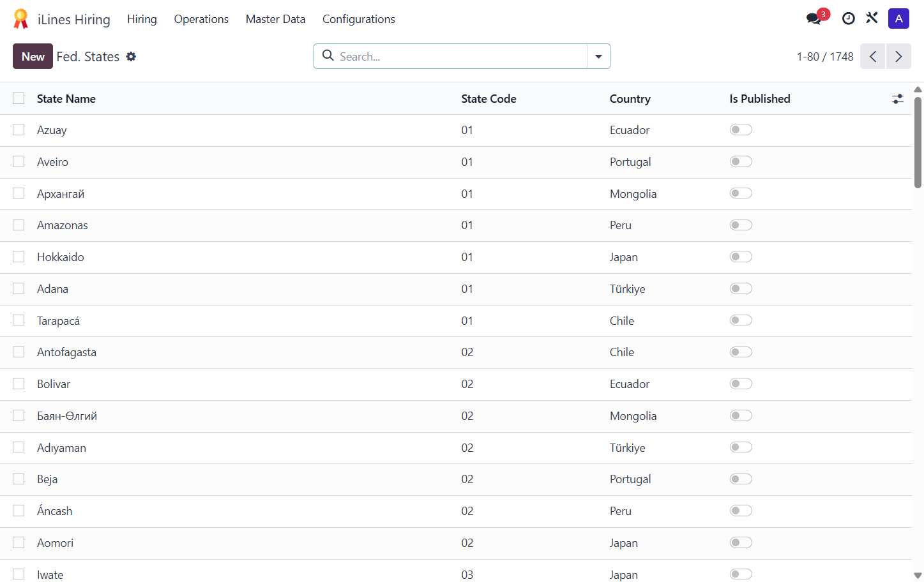Viewport: 924px width, 582px height.
Task: Toggle Is Published for Bolivar
Action: (x=741, y=384)
